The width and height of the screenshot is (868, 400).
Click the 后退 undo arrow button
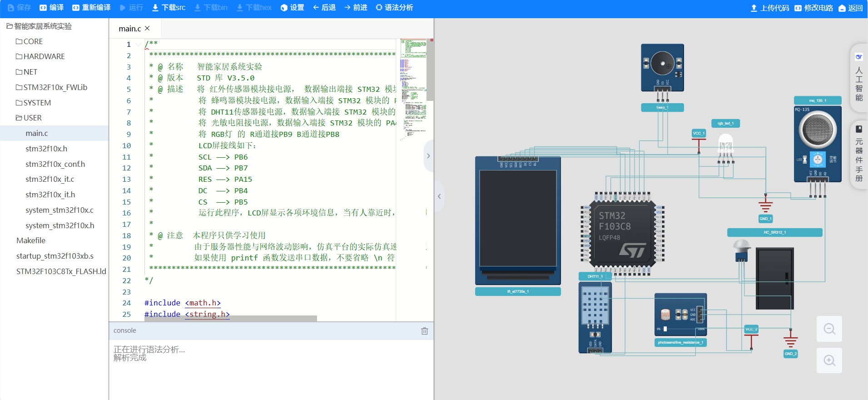(x=324, y=8)
